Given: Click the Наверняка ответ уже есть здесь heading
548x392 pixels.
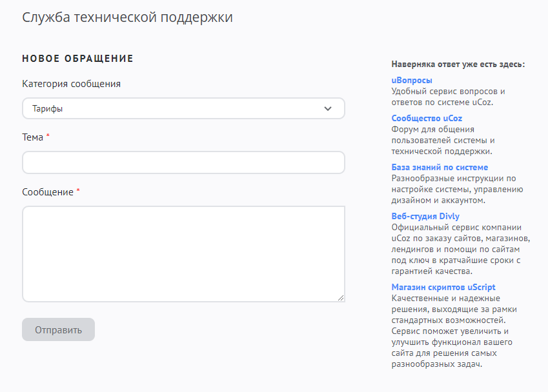Looking at the screenshot, I should (458, 64).
